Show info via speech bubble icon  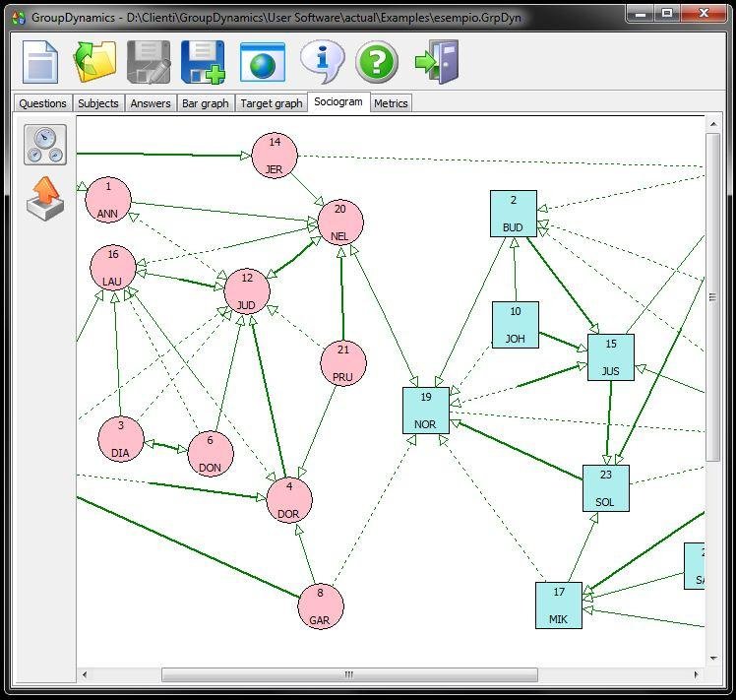click(322, 62)
